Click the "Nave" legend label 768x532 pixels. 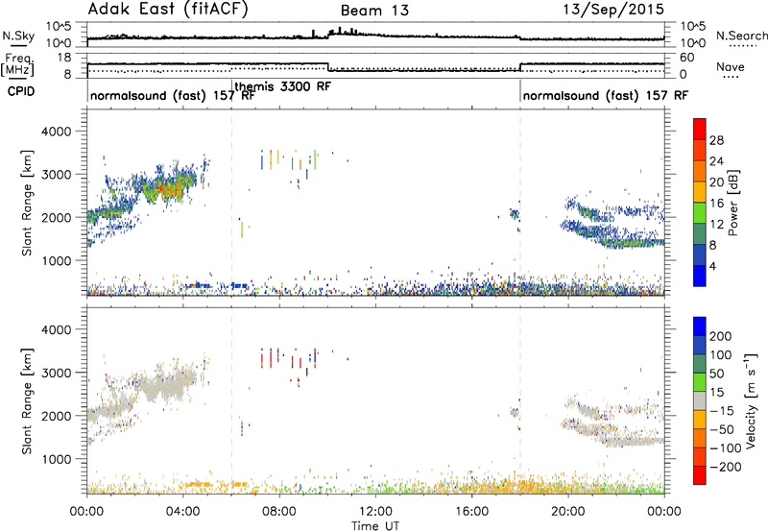(x=731, y=67)
